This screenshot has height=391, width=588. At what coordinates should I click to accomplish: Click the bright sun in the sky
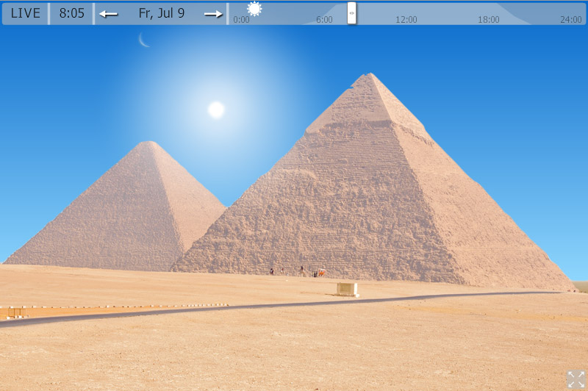[216, 110]
